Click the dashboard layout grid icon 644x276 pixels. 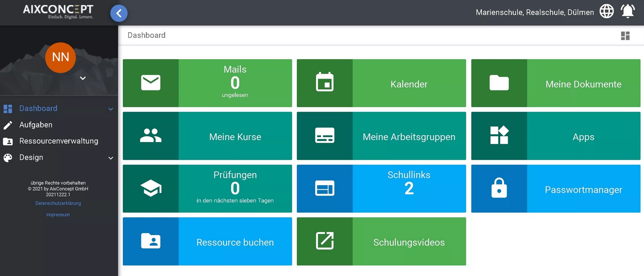pyautogui.click(x=625, y=36)
